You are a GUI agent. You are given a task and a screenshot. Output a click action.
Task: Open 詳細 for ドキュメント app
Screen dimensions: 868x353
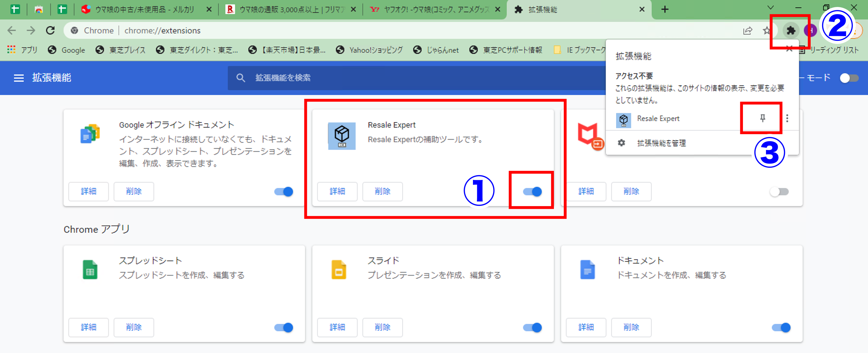coord(586,327)
